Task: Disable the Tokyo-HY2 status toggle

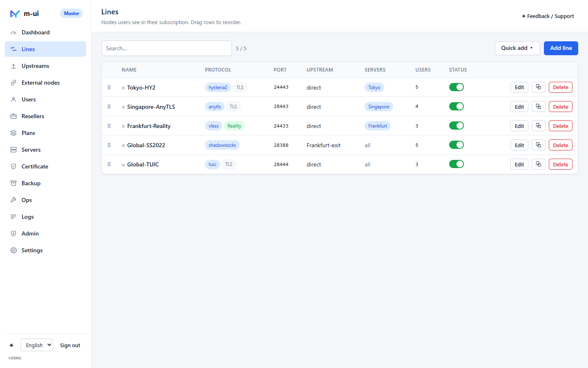Action: coord(457,87)
